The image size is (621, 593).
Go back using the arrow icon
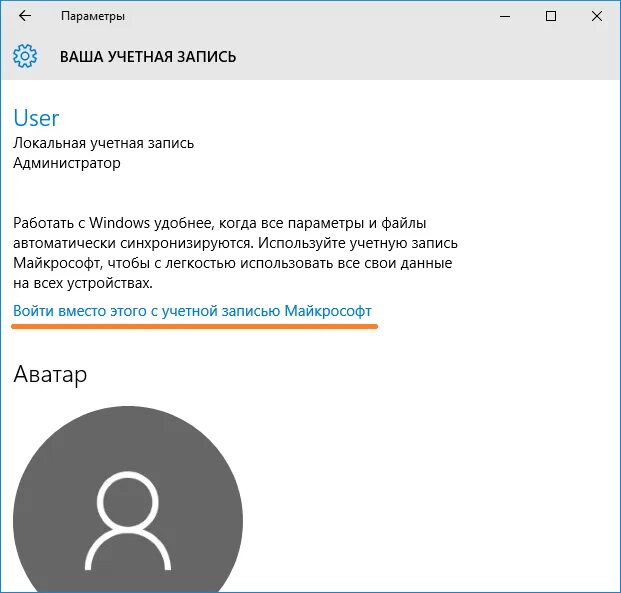coord(25,16)
